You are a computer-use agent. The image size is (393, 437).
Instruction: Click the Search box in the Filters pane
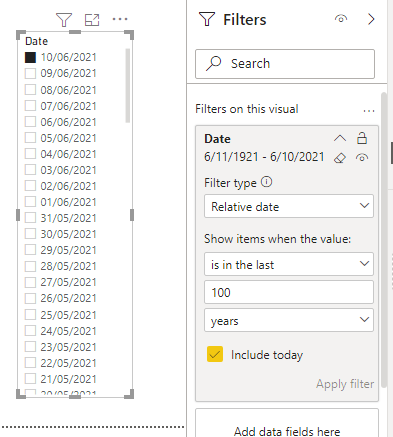[x=285, y=64]
